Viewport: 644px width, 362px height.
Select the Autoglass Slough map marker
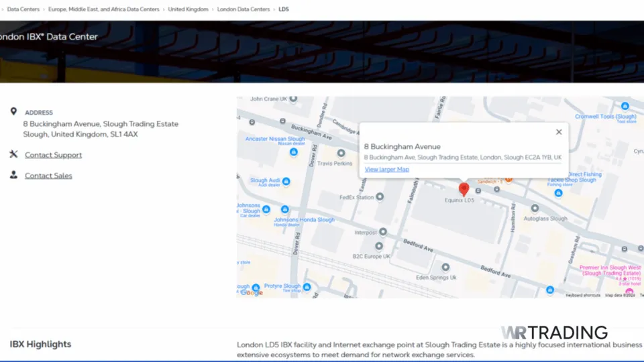click(x=535, y=208)
